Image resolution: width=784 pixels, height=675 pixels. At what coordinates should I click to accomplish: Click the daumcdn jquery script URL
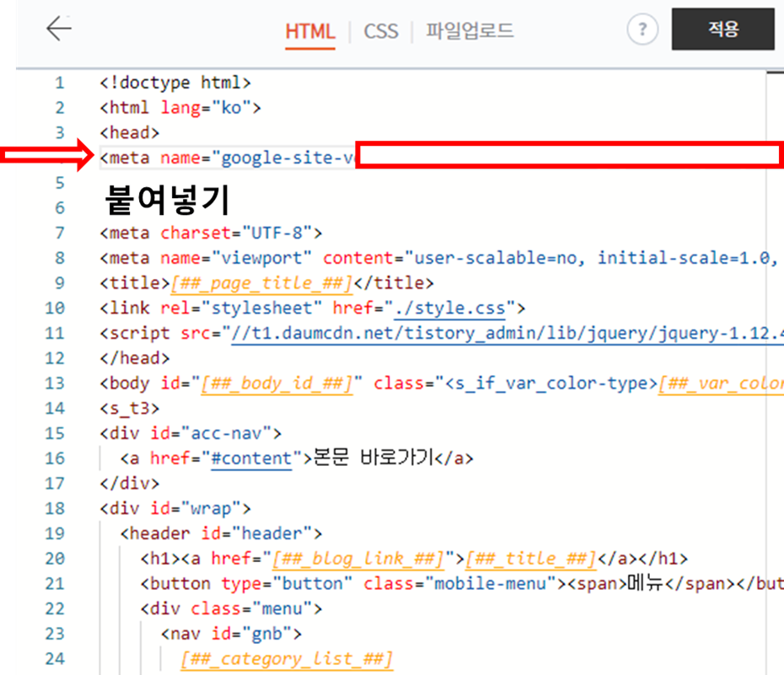pos(507,334)
